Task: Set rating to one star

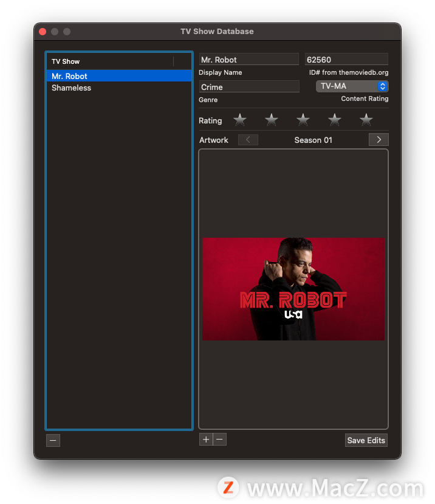Action: pyautogui.click(x=239, y=120)
